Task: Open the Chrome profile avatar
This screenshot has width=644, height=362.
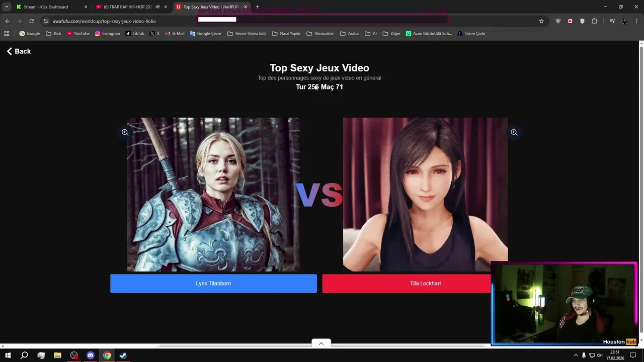Action: [624, 21]
